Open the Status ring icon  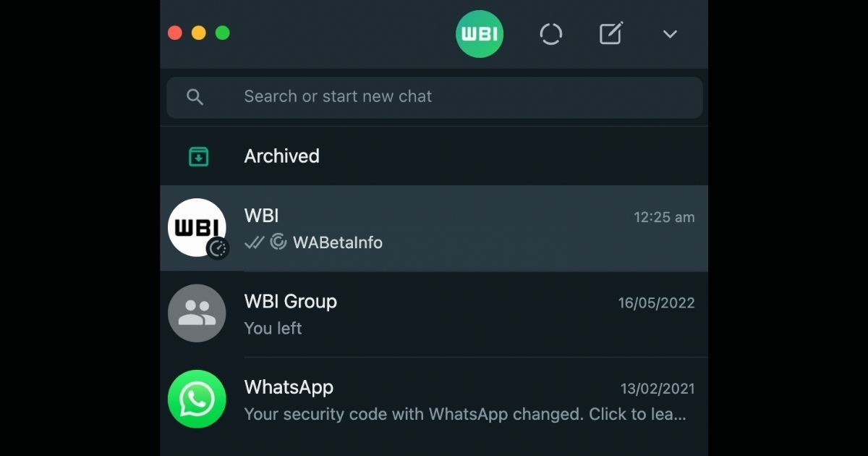[551, 34]
